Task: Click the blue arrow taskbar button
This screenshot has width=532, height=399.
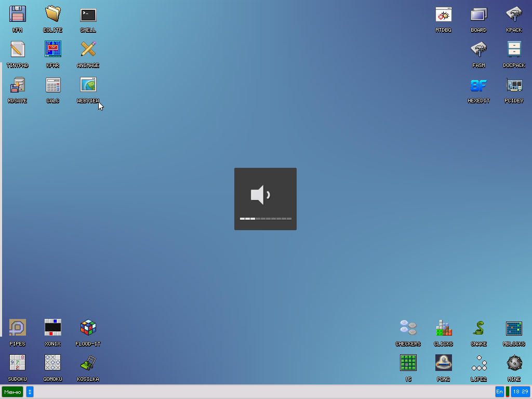Action: (30, 392)
